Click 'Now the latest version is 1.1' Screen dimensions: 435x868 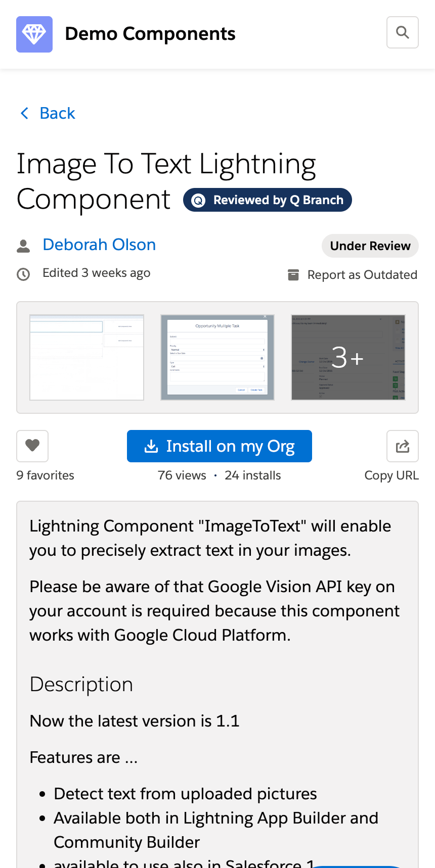click(135, 721)
